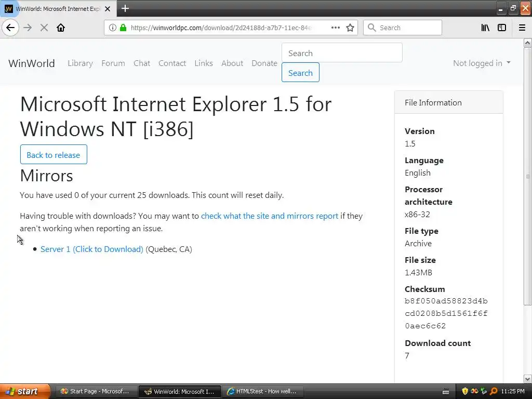Open the Chat nav item
This screenshot has height=399, width=532.
(142, 63)
